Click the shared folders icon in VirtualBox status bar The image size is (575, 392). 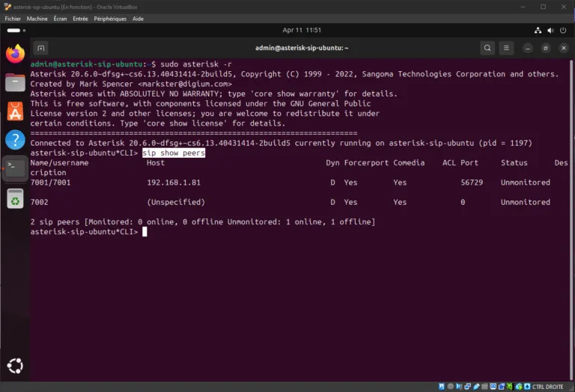(484, 387)
